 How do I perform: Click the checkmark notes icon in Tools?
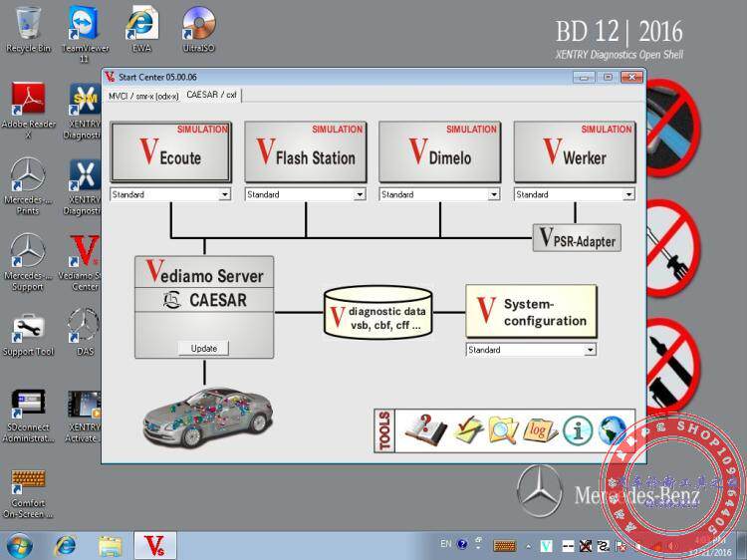coord(468,429)
